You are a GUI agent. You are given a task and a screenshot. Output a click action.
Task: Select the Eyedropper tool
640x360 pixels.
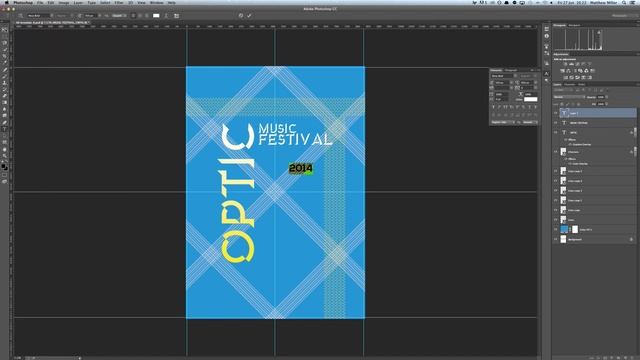5,62
